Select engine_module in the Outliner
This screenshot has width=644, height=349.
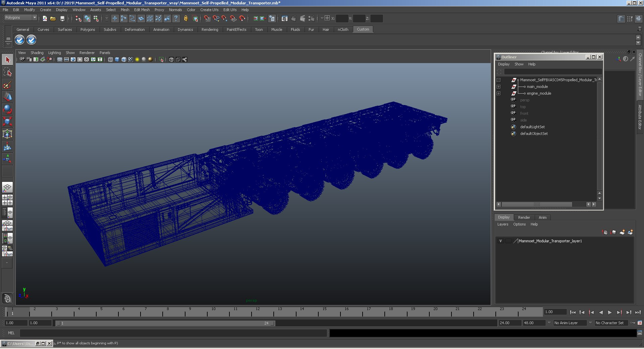pyautogui.click(x=539, y=94)
